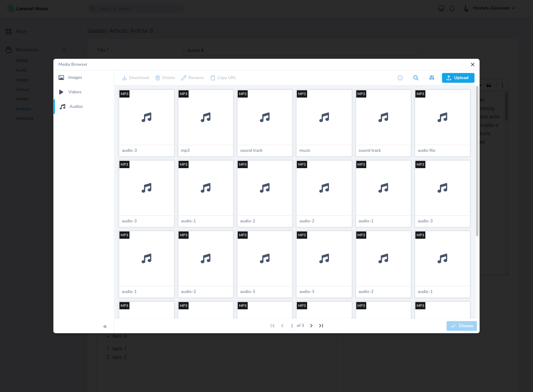Open search in the Media Browser
This screenshot has height=392, width=533.
click(416, 78)
